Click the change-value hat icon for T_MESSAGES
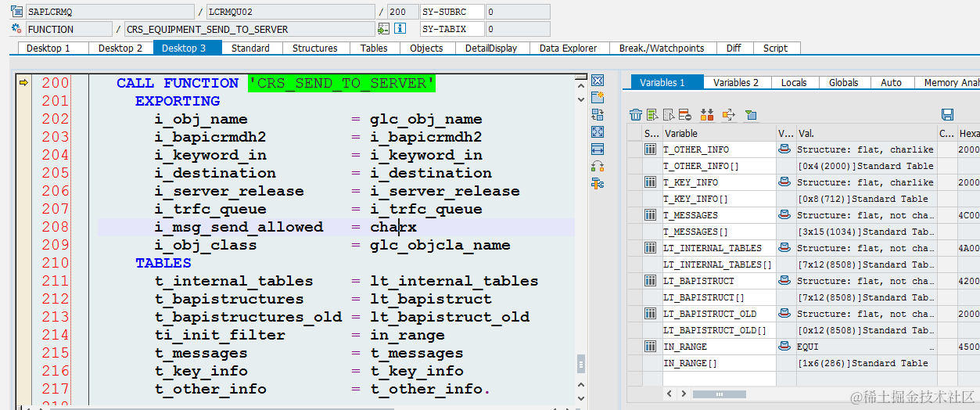This screenshot has width=980, height=410. click(784, 214)
